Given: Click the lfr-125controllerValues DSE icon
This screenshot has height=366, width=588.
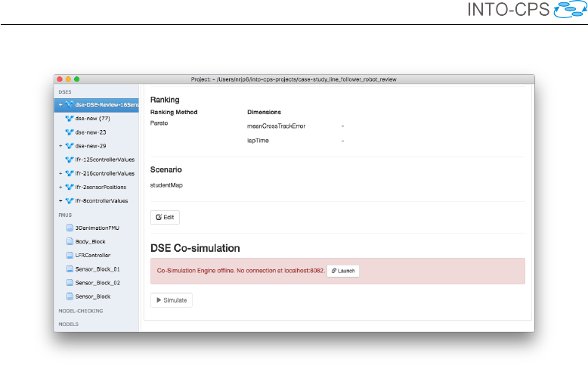Looking at the screenshot, I should [x=70, y=160].
